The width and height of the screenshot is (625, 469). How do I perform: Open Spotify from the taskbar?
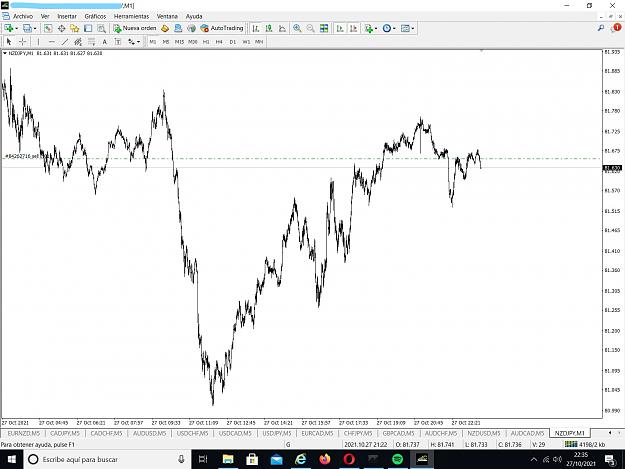tap(397, 459)
